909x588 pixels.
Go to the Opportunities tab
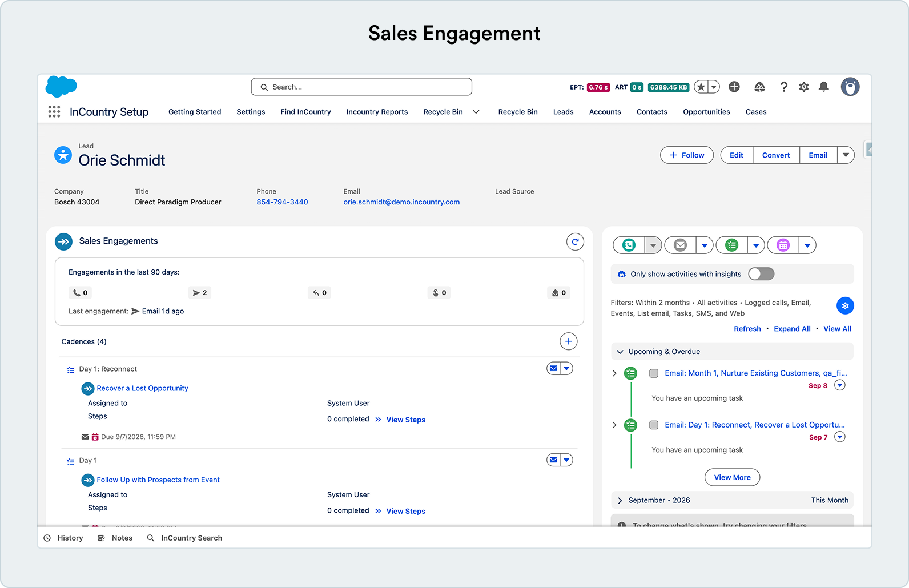(x=706, y=112)
